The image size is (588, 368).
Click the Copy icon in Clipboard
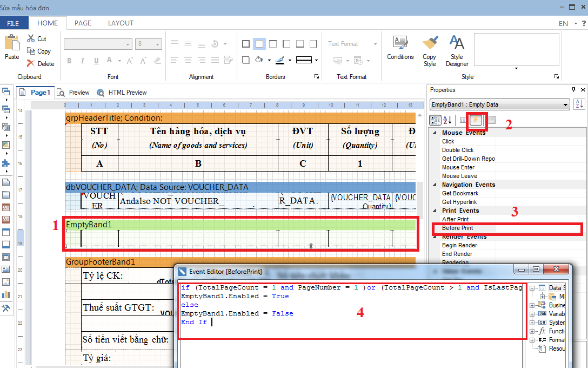(31, 51)
